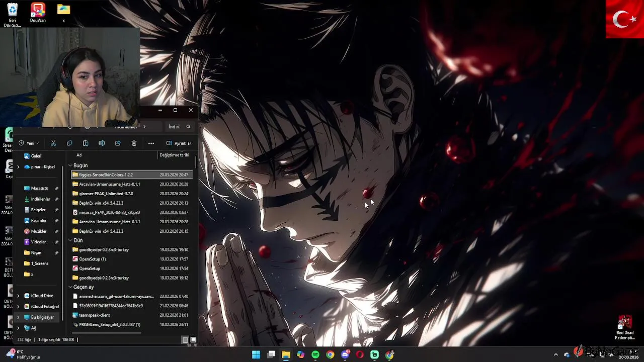Viewport: 644px width, 362px height.
Task: Expand the iCloud Fotoğraf tree node
Action: pos(19,306)
